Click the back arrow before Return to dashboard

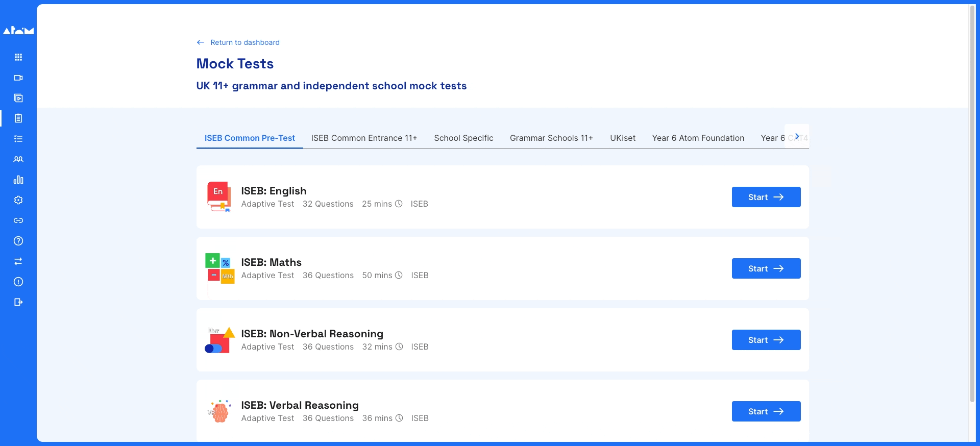tap(201, 42)
